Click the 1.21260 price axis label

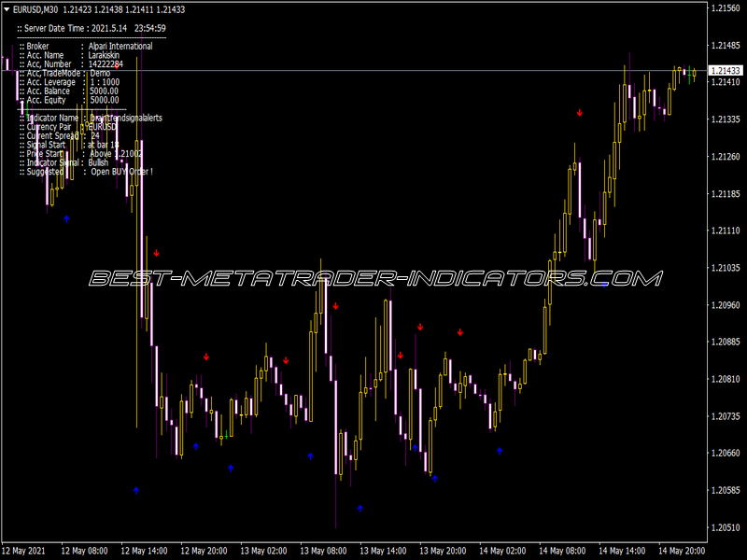pos(726,156)
